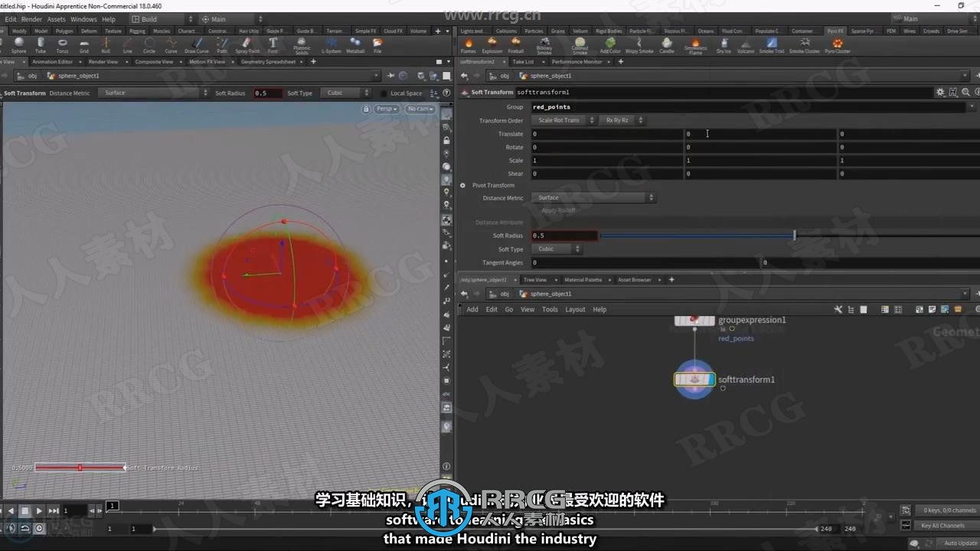Select the Tube shelf tool
This screenshot has height=551, width=980.
[41, 45]
